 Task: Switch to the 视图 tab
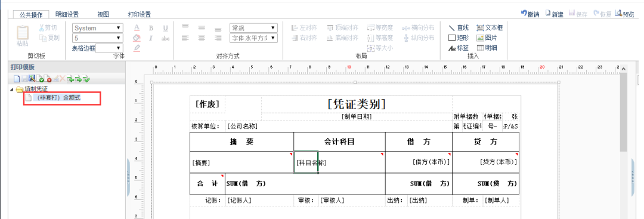[103, 14]
